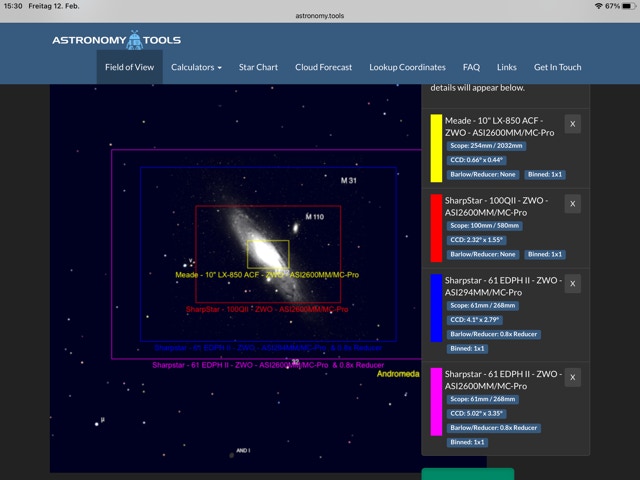Check the Wi-Fi status icon
The width and height of the screenshot is (640, 480).
598,6
